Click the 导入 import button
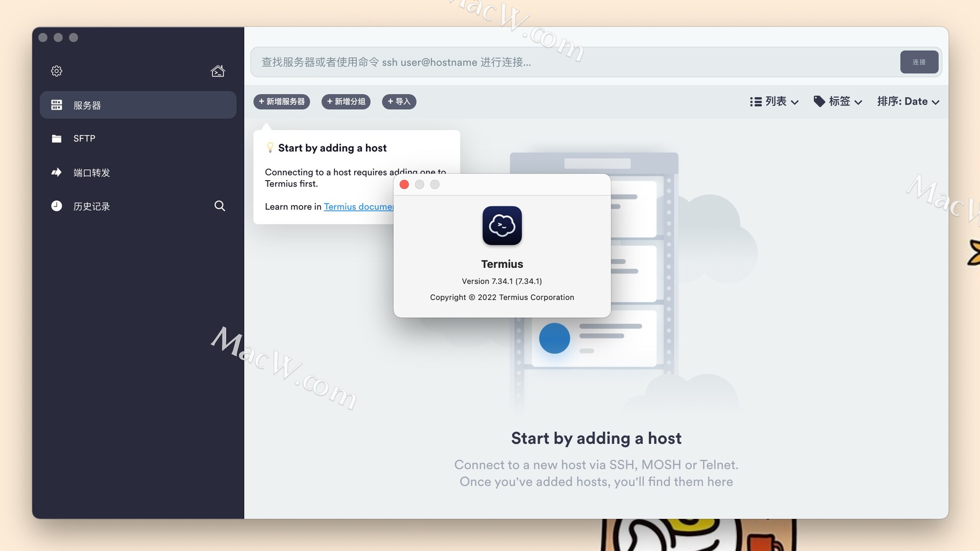 [399, 102]
